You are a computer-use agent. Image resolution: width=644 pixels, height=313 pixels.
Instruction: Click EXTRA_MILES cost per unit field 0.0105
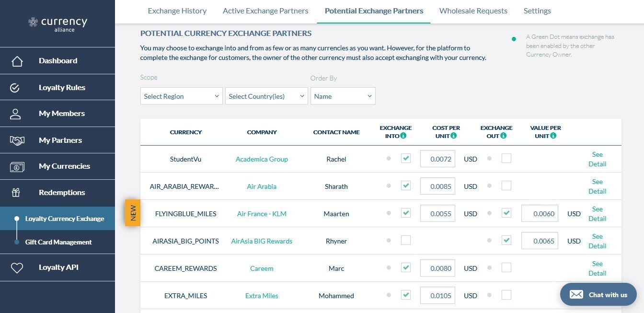click(x=437, y=295)
